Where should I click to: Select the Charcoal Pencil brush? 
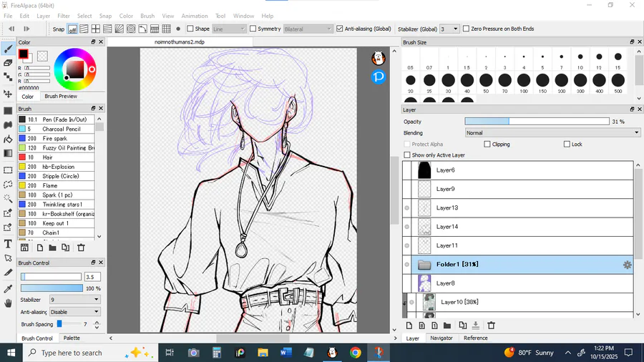tap(57, 129)
